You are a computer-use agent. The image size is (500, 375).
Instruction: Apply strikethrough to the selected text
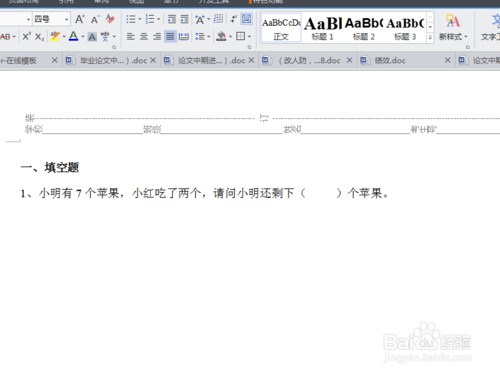pyautogui.click(x=5, y=37)
